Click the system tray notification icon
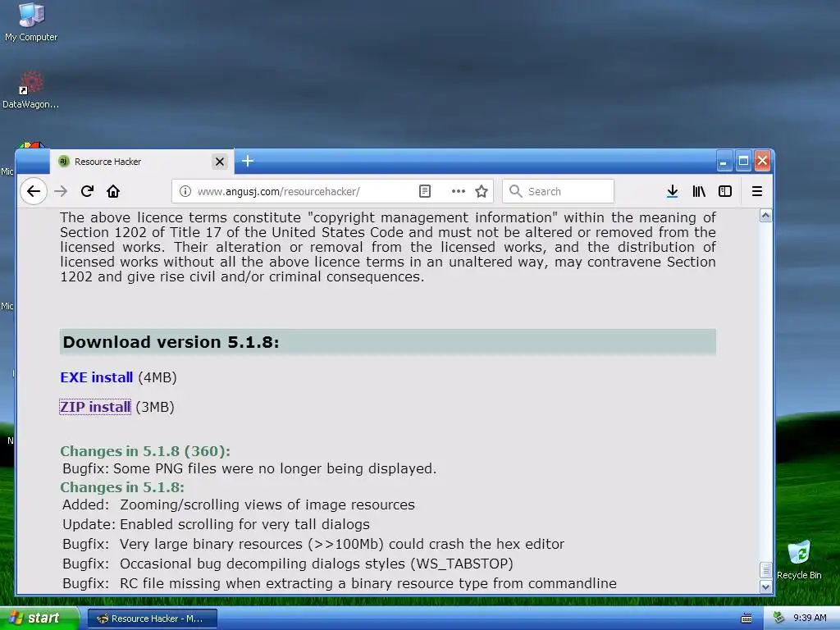Viewport: 840px width, 630px height. tap(779, 618)
